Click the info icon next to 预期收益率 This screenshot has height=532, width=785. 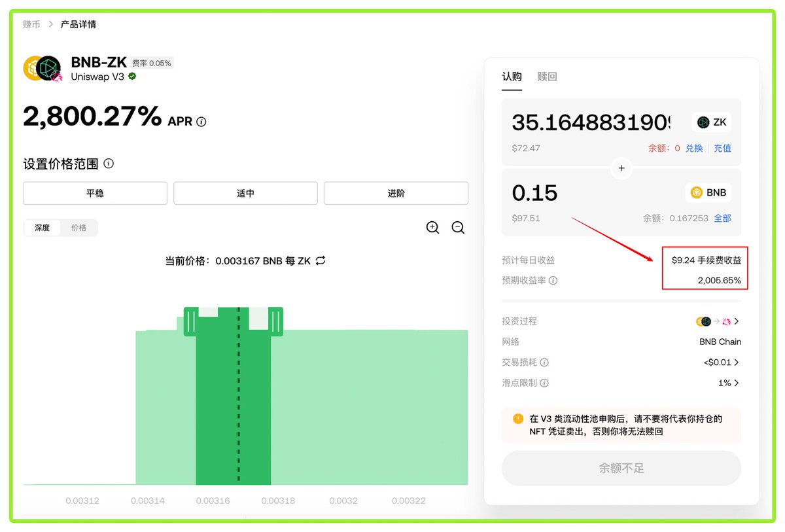tap(553, 281)
